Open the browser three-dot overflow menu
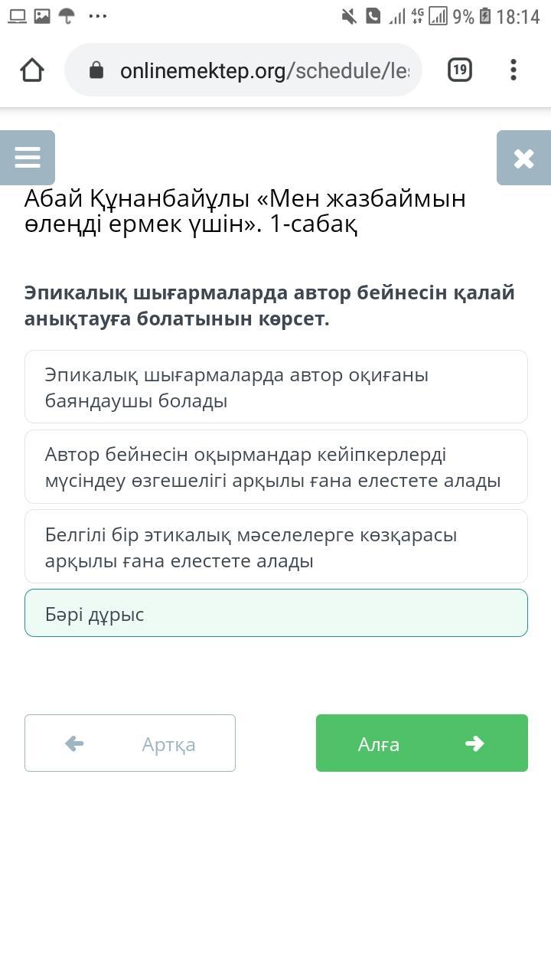Image resolution: width=551 pixels, height=980 pixels. [x=514, y=70]
